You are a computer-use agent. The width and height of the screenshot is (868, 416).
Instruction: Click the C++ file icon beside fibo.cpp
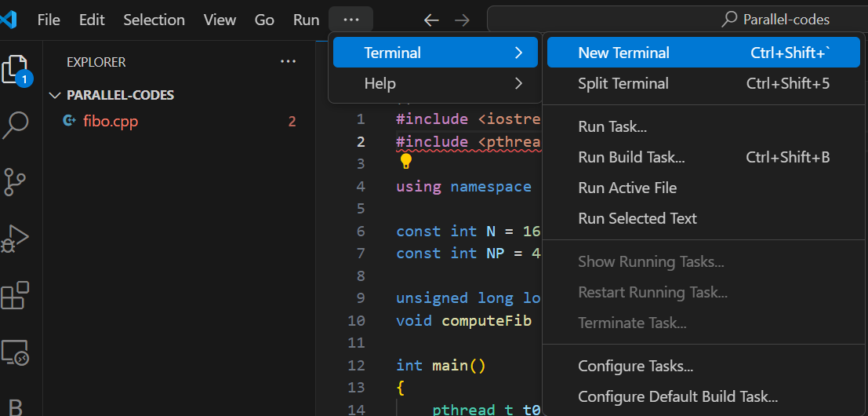pos(69,120)
